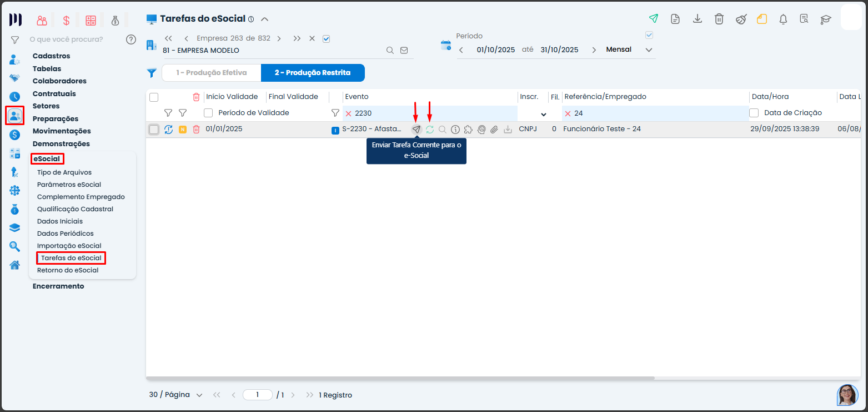Open the Cadastros menu

tap(52, 56)
